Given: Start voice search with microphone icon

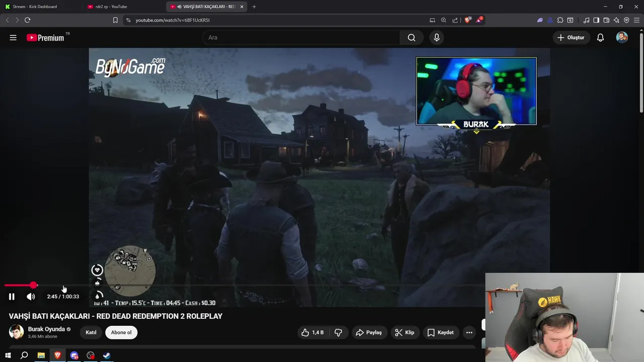Looking at the screenshot, I should pos(437,38).
